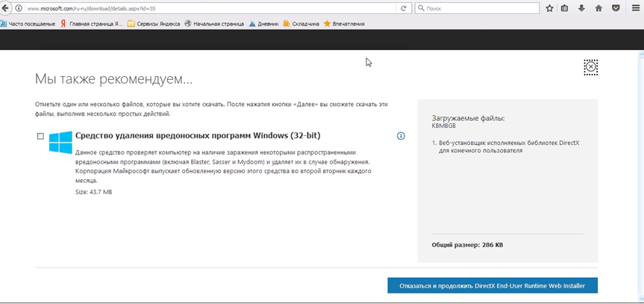This screenshot has width=644, height=304.
Task: Check the Windows malware removal tool checkbox
Action: [40, 136]
